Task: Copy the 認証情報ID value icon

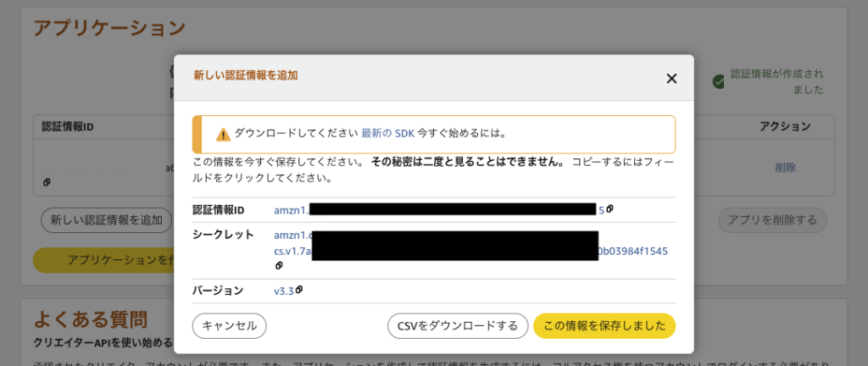Action: [609, 209]
